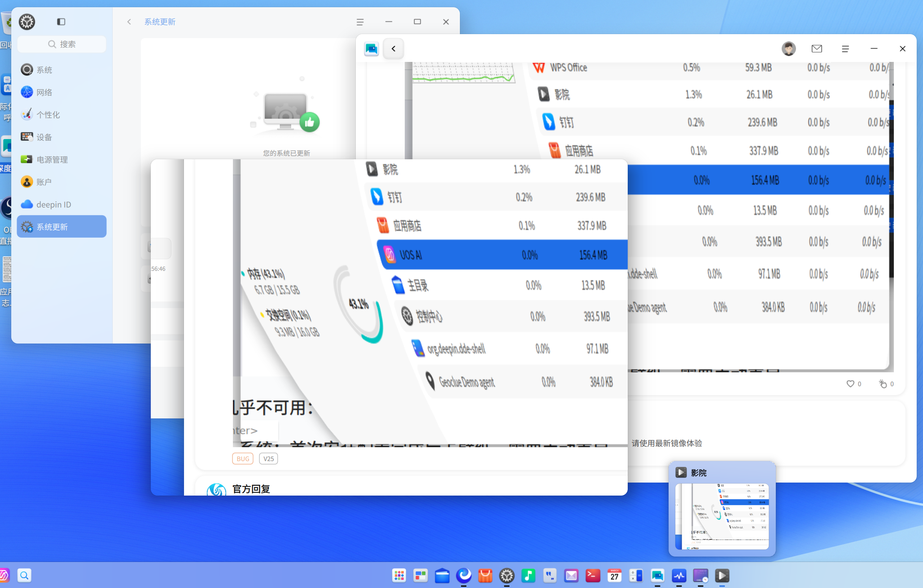Open 账户 settings in sidebar
923x588 pixels.
tap(62, 182)
